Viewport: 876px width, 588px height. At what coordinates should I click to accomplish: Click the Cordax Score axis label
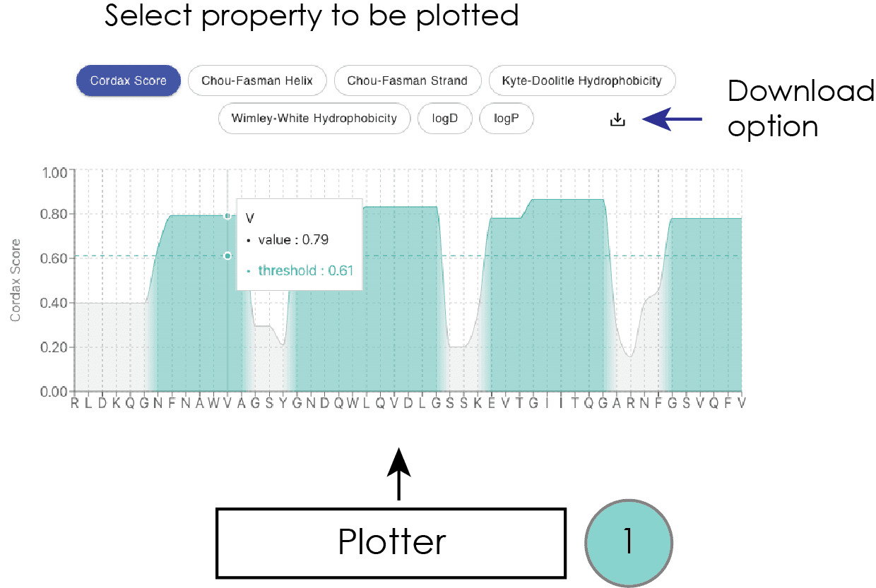(x=16, y=280)
